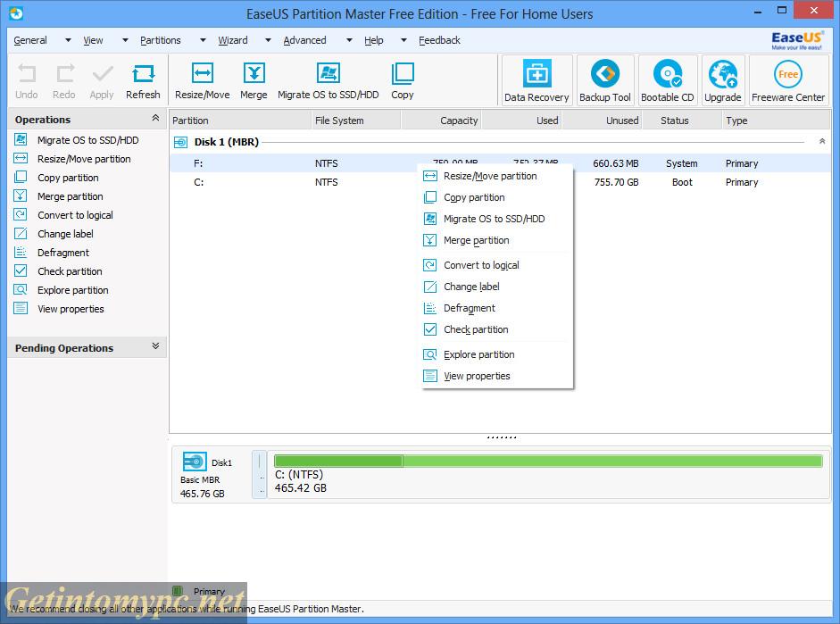Collapse the Operations panel

(156, 118)
